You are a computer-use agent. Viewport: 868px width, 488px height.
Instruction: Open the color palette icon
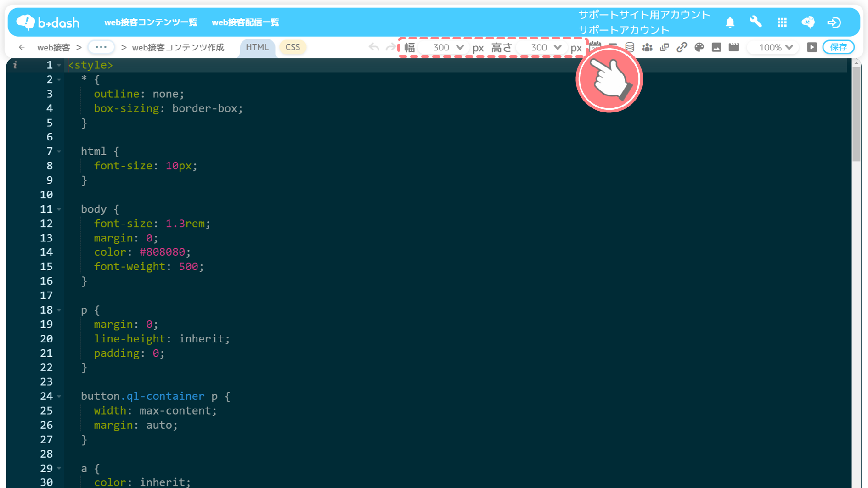[x=699, y=47]
